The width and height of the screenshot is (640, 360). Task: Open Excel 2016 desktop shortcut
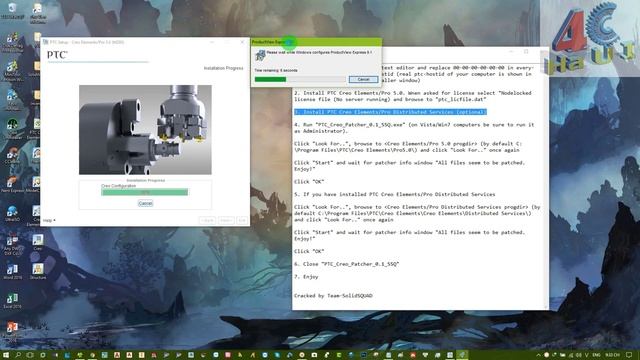coord(12,301)
